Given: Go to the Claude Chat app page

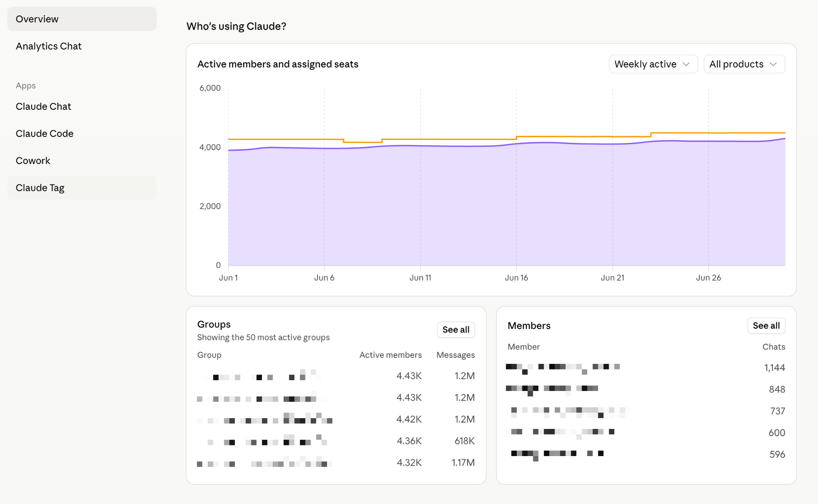Looking at the screenshot, I should coord(82,106).
